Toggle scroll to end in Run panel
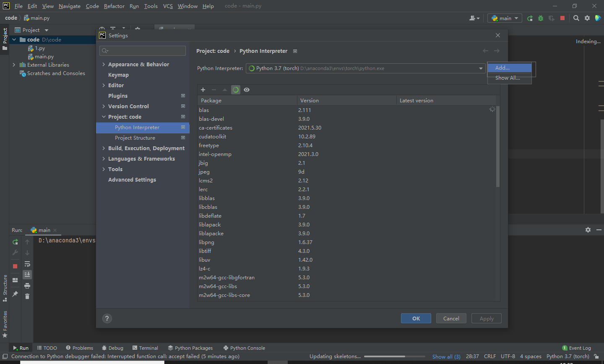The height and width of the screenshot is (364, 604). click(27, 275)
